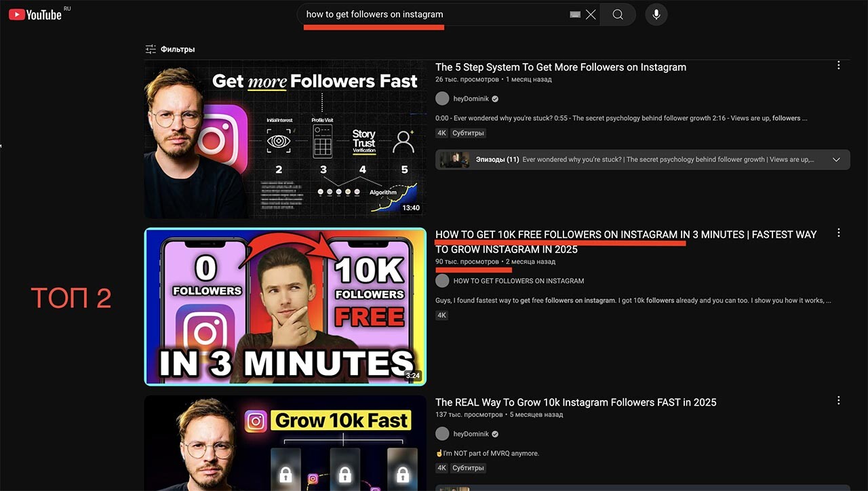Expand the Эпизоды (11) chapters chevron
Screen dimensions: 868x491
[836, 160]
